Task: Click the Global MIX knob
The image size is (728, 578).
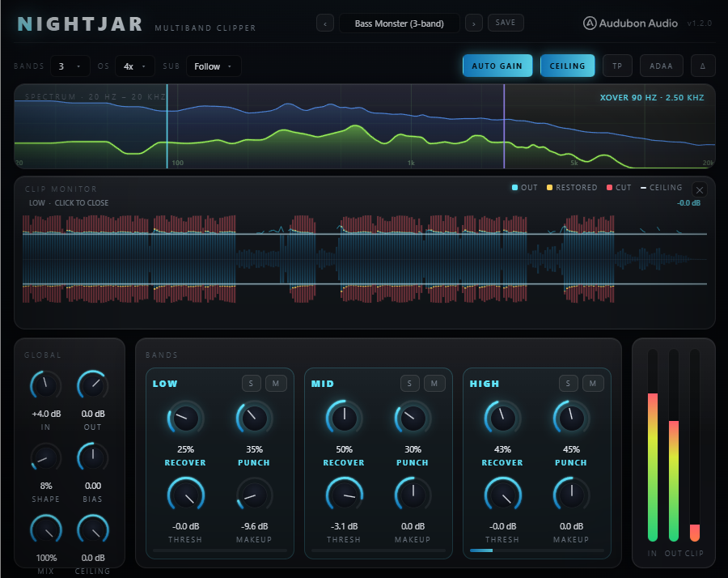Action: pos(45,530)
